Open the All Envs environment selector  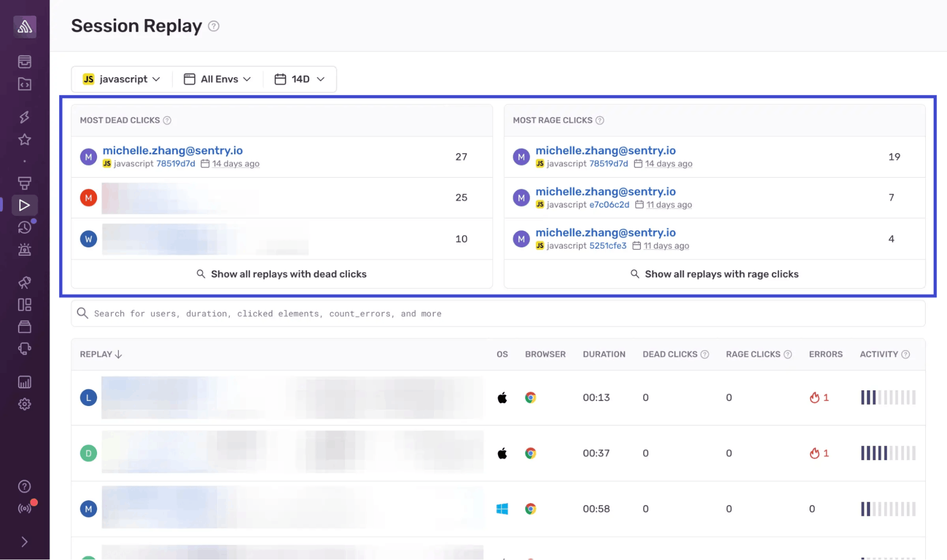pos(217,79)
